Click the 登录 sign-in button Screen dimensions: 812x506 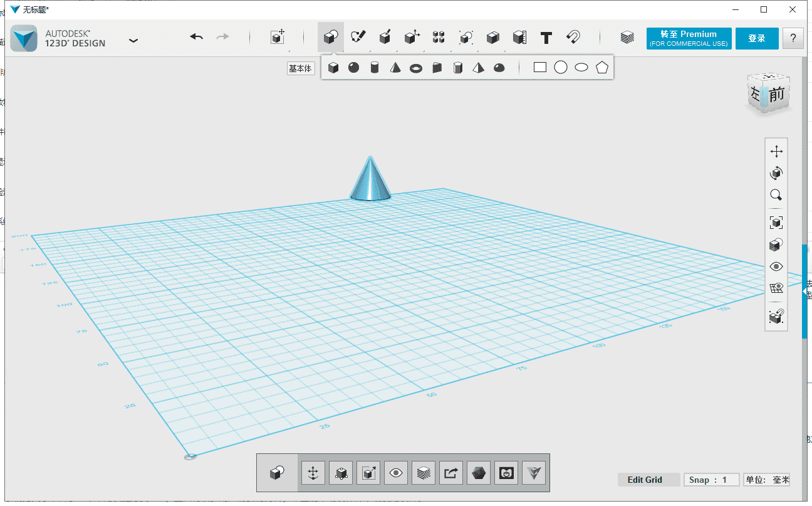pos(756,38)
